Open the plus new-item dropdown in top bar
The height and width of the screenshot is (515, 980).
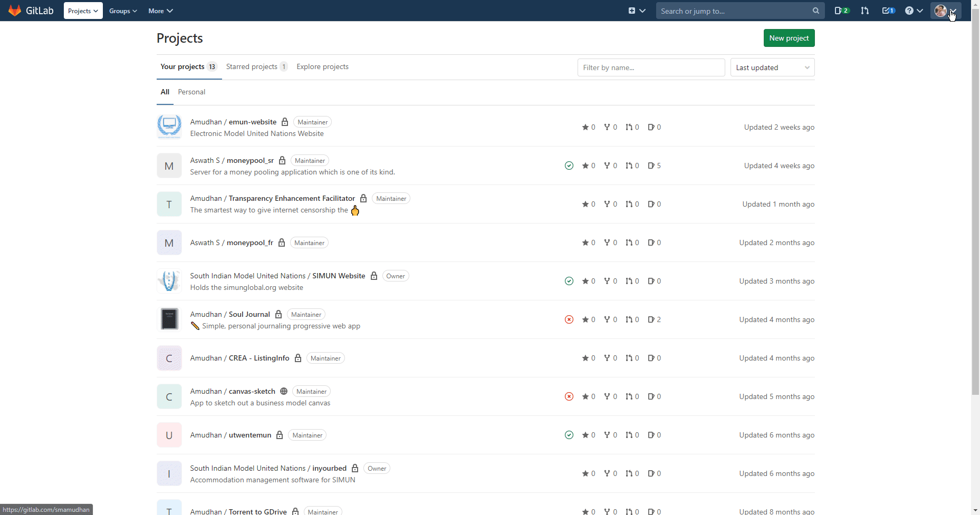(x=636, y=11)
